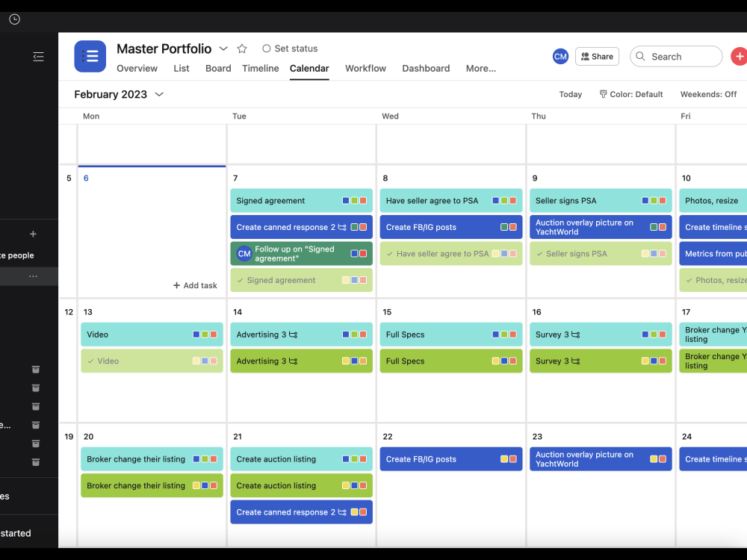The height and width of the screenshot is (560, 747).
Task: Collapse the left sidebar using its icon
Action: tap(38, 56)
